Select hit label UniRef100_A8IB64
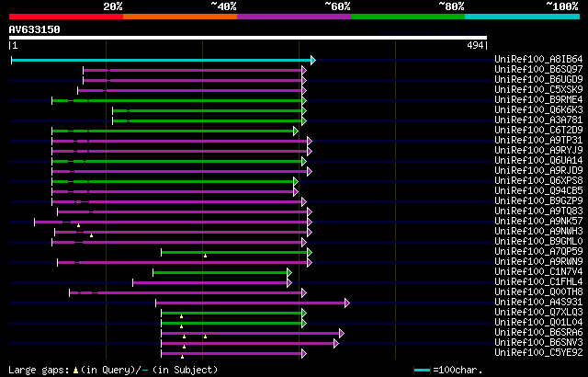Screen dimensions: 588x377 pyautogui.click(x=538, y=59)
